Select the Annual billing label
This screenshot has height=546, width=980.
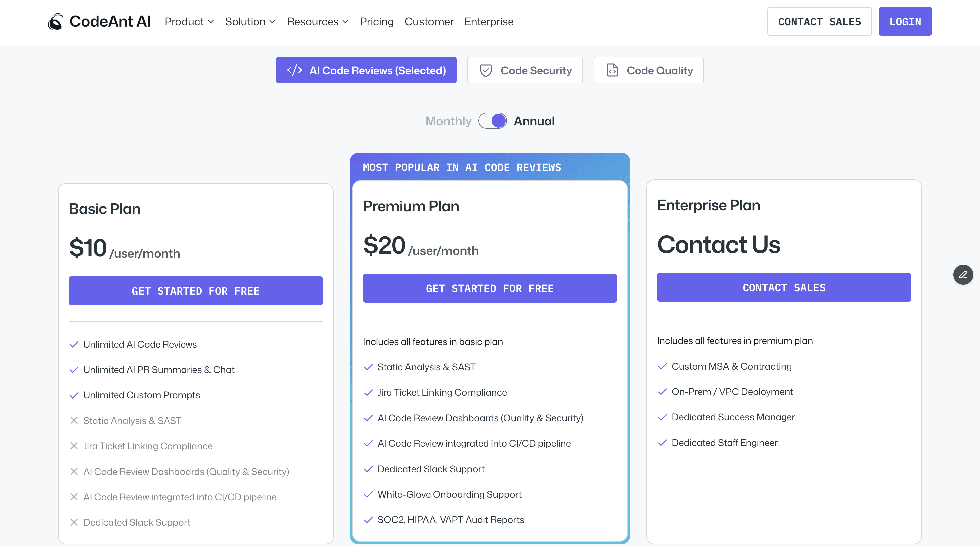click(534, 121)
